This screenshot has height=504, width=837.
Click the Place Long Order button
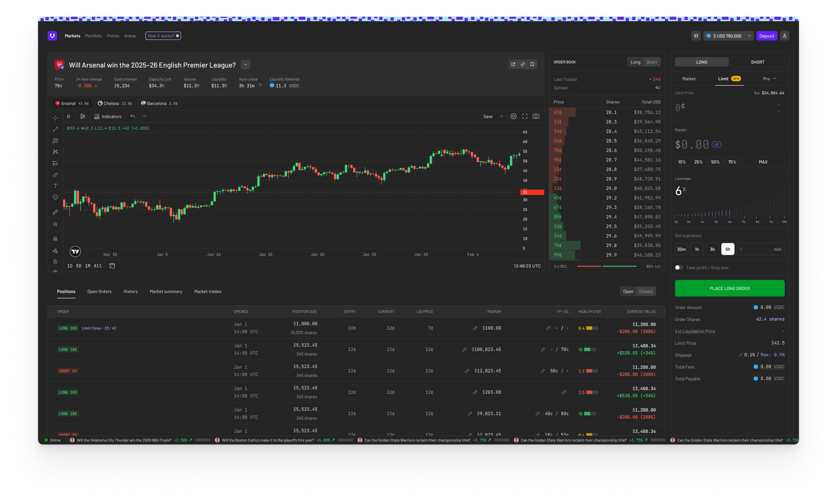(x=729, y=289)
